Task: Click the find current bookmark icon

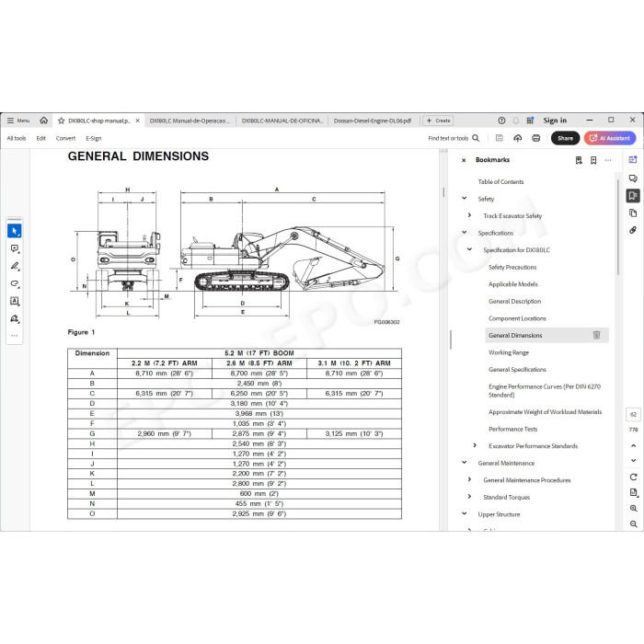Action: coord(579,160)
